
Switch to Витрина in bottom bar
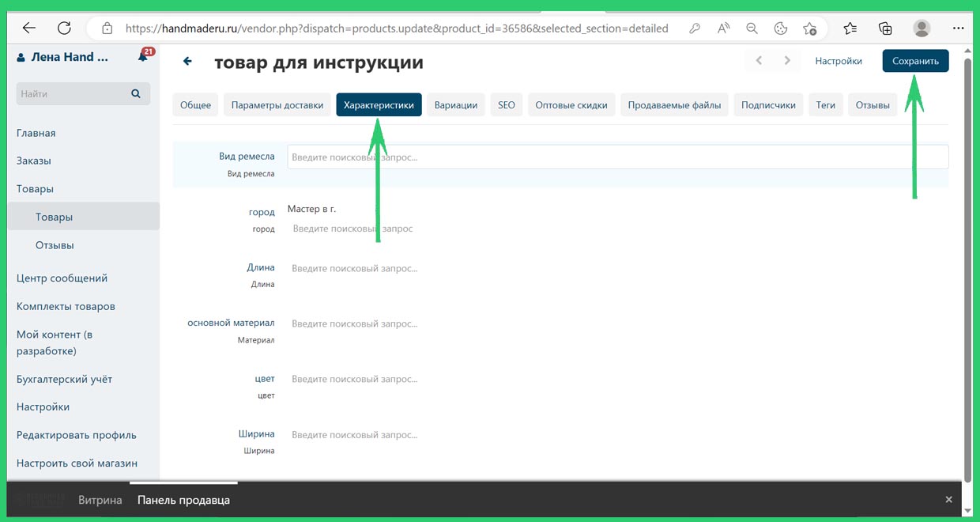[100, 500]
